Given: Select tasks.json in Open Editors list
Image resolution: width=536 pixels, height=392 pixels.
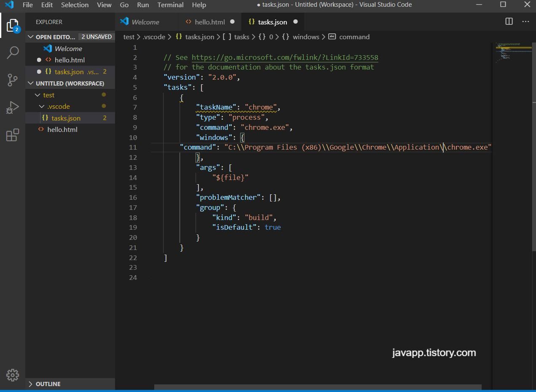Looking at the screenshot, I should [x=69, y=72].
